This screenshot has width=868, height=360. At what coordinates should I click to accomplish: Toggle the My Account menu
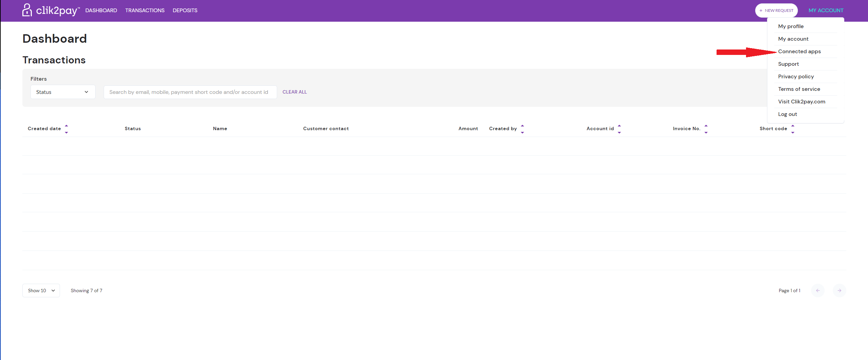(x=826, y=11)
